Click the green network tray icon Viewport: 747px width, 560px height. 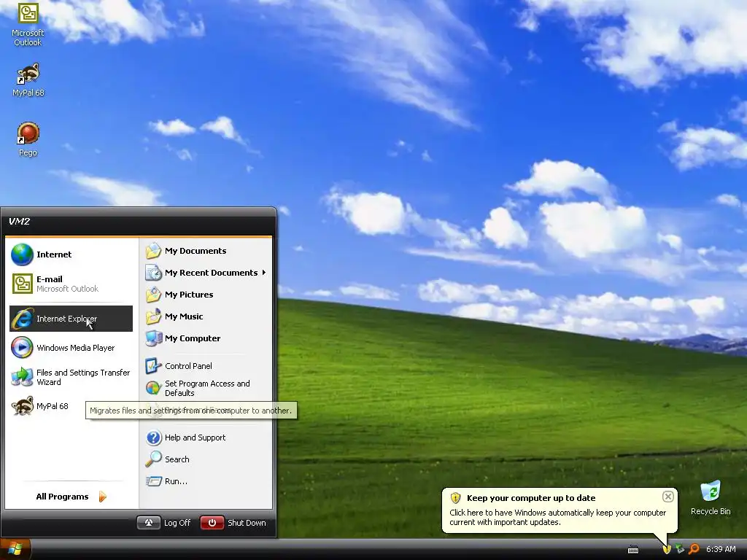pyautogui.click(x=681, y=550)
